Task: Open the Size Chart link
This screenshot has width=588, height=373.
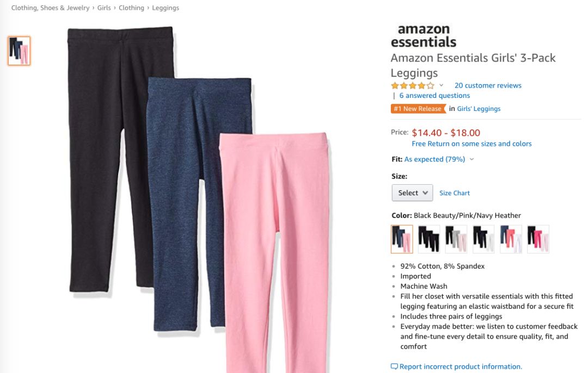Action: tap(455, 193)
